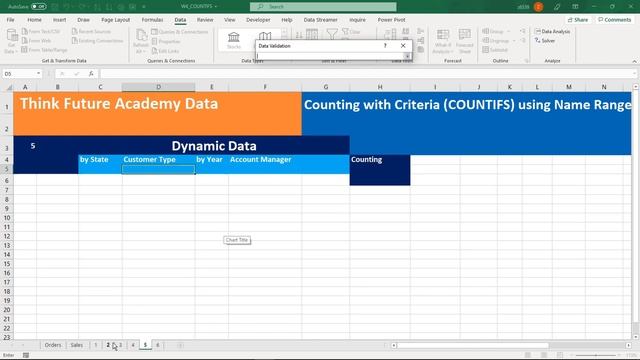Click the Select All corner triangle
The height and width of the screenshot is (360, 640).
point(9,87)
